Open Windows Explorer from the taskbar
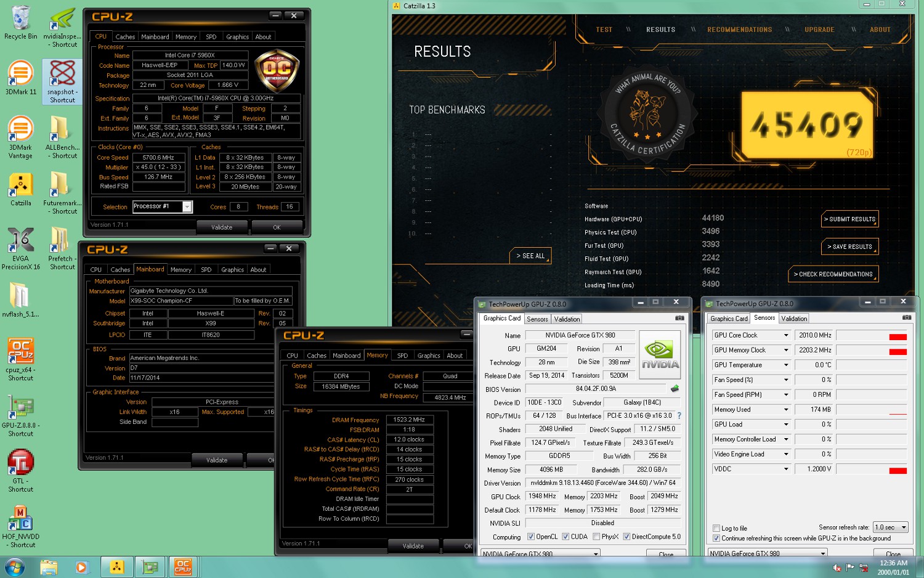This screenshot has height=578, width=924. (49, 567)
